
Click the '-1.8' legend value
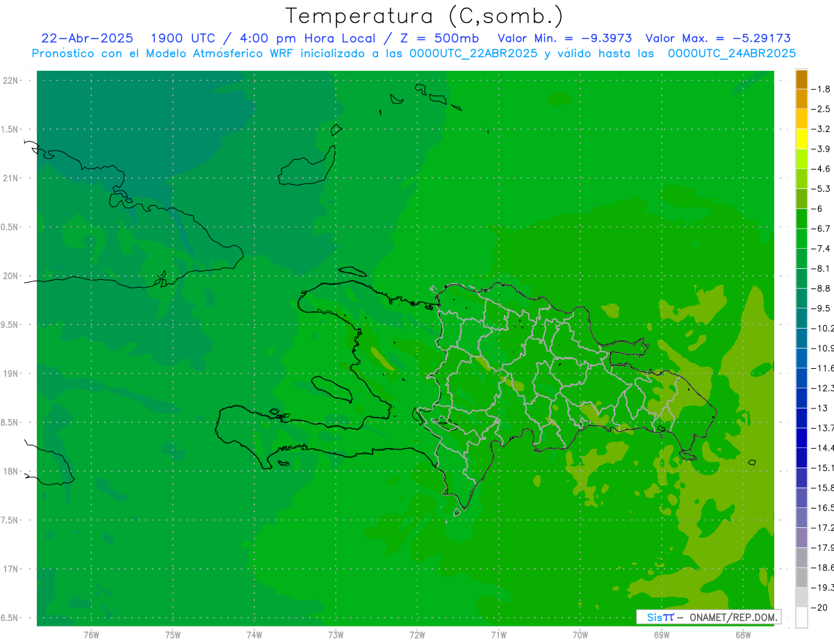point(821,89)
